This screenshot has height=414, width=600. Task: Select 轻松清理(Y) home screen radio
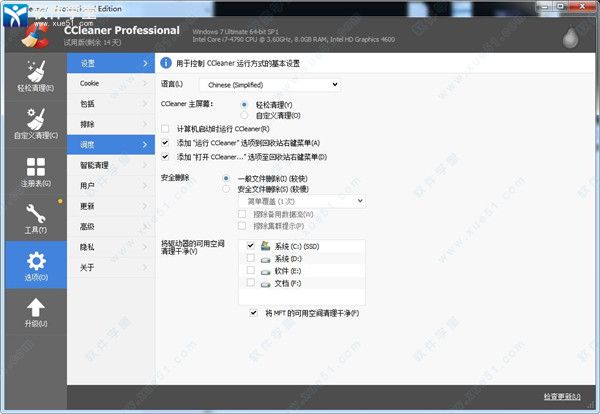244,104
